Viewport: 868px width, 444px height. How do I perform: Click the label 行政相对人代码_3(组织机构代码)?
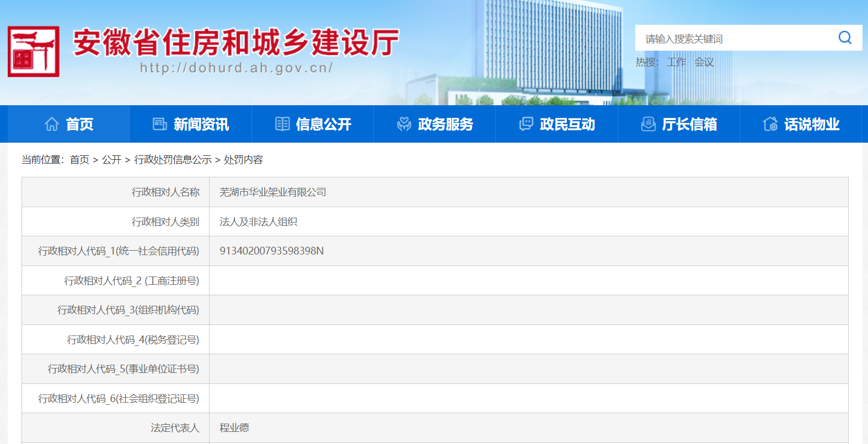(128, 310)
